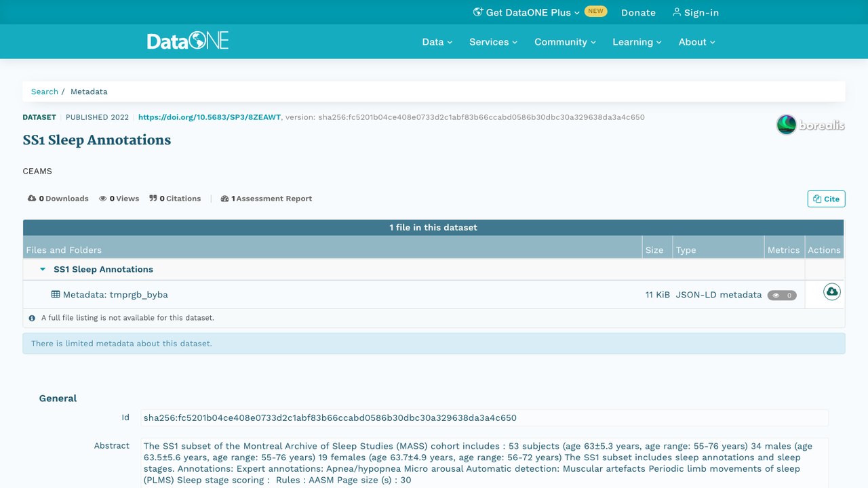Click the 0 Citations counter

point(175,199)
